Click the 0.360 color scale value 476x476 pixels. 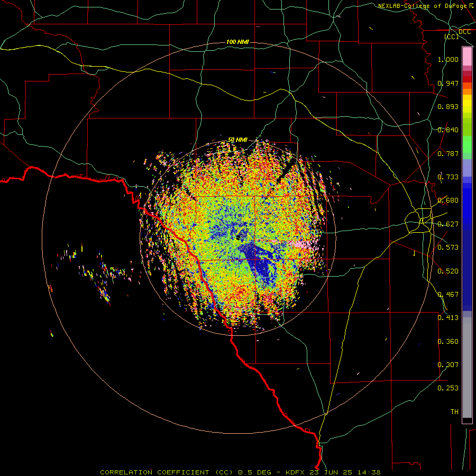tap(448, 342)
